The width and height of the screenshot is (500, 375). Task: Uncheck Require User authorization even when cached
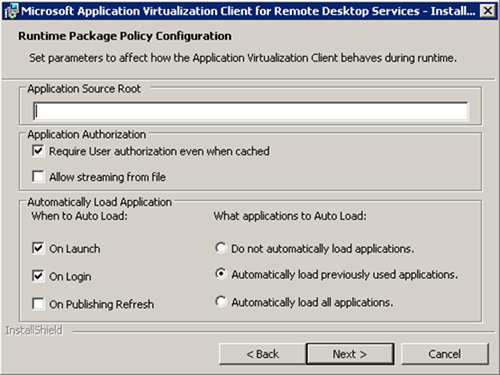38,151
